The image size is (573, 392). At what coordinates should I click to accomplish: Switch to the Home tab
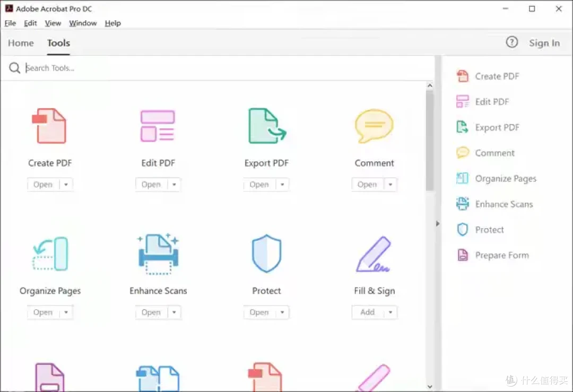pyautogui.click(x=21, y=43)
